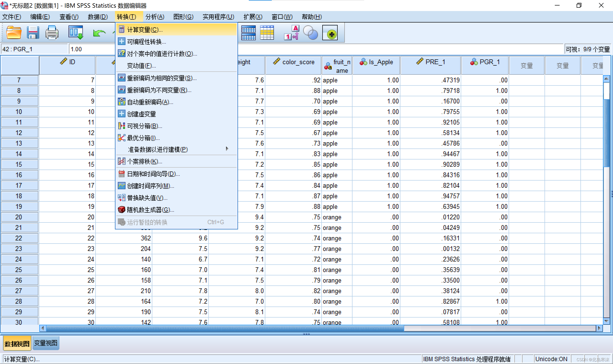This screenshot has width=613, height=364.
Task: Switch to 变量视图 tab
Action: pyautogui.click(x=45, y=343)
